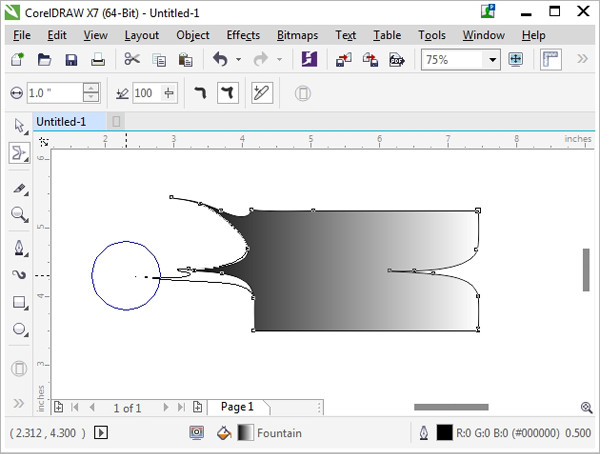The image size is (600, 454).
Task: Select the Pointy smear option
Action: point(228,93)
